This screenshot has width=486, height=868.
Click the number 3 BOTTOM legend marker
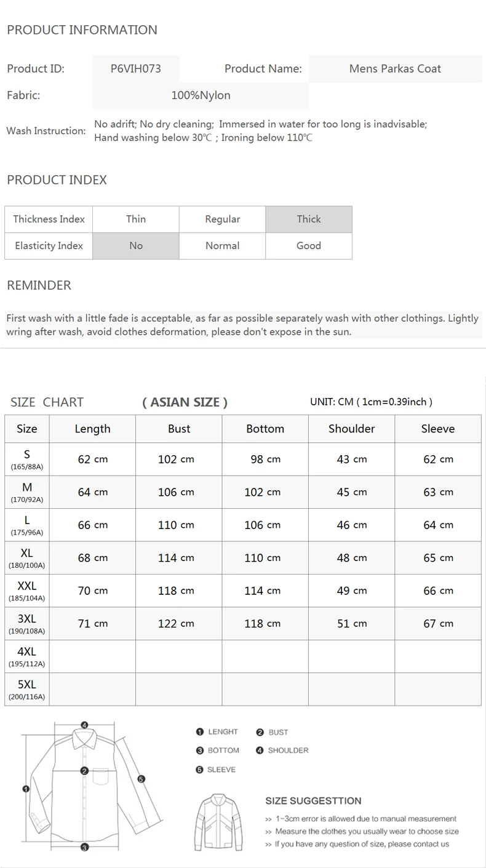pyautogui.click(x=199, y=751)
